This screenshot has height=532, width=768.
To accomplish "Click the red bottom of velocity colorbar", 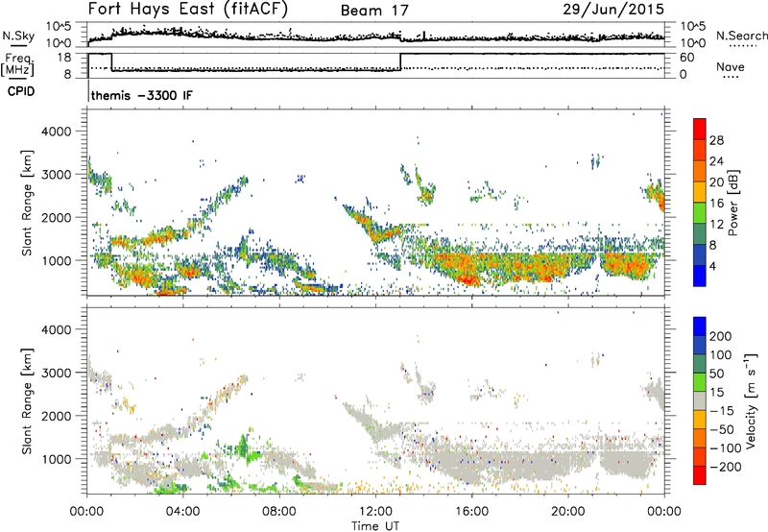I will coord(700,475).
